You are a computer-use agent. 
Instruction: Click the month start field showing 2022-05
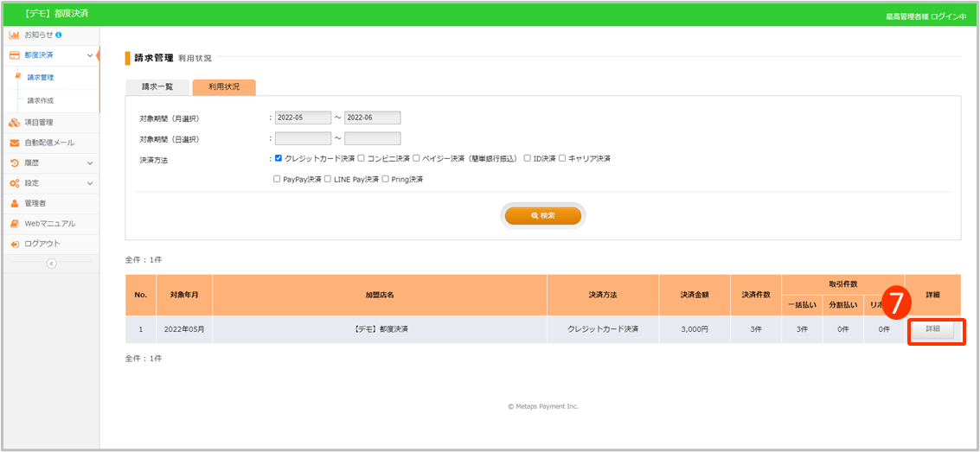(303, 118)
